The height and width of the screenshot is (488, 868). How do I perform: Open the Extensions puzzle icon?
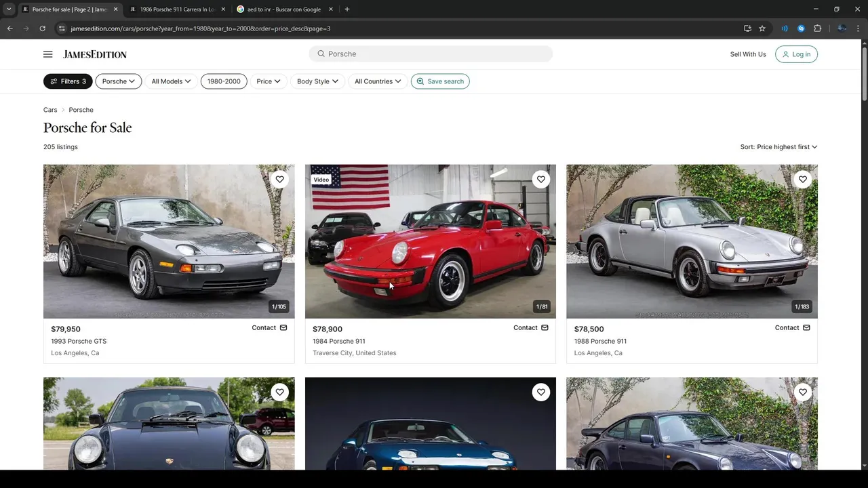(x=817, y=28)
